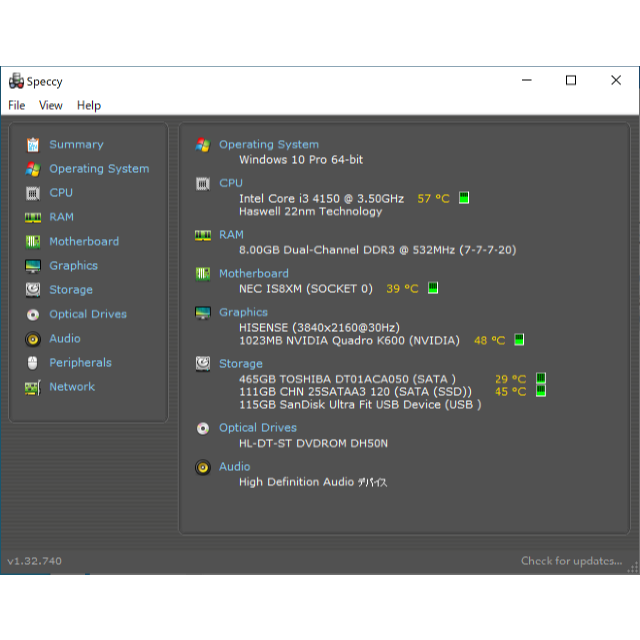Click the Storage drive icon in summary panel
Screen dimensions: 640x640
203,364
